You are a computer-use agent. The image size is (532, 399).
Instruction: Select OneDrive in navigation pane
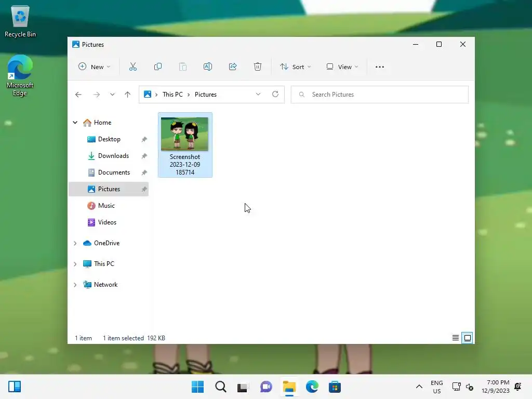tap(107, 243)
